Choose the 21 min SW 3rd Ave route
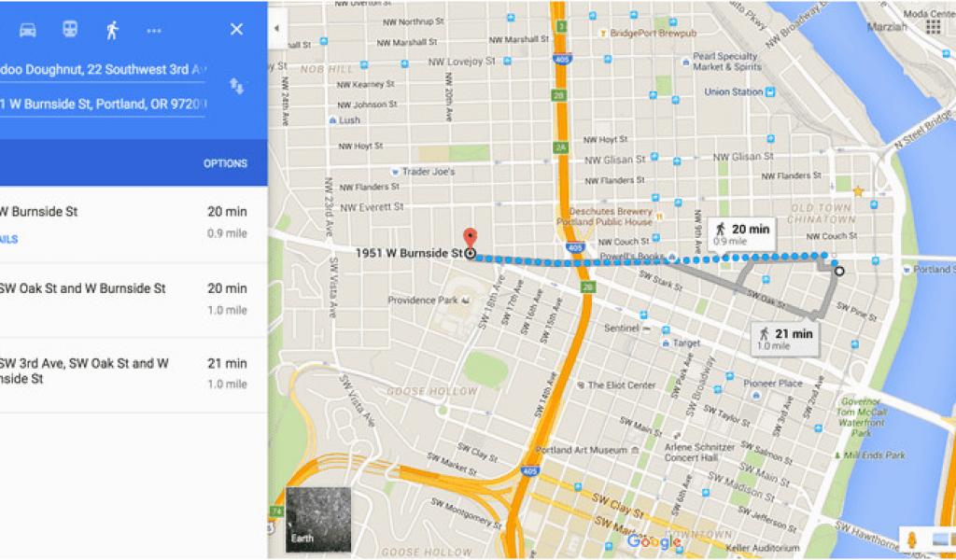This screenshot has height=560, width=956. tap(134, 375)
